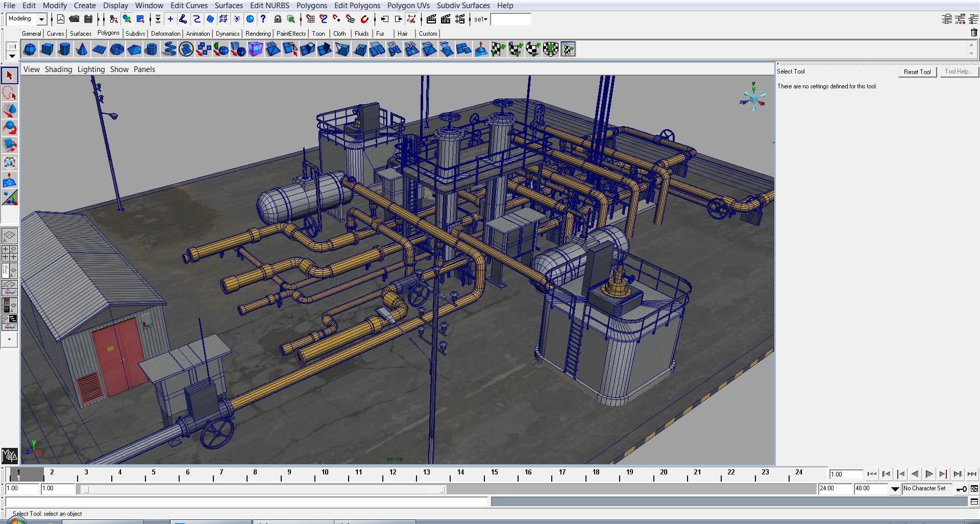
Task: Create a polygon torus from shelf
Action: coord(116,50)
